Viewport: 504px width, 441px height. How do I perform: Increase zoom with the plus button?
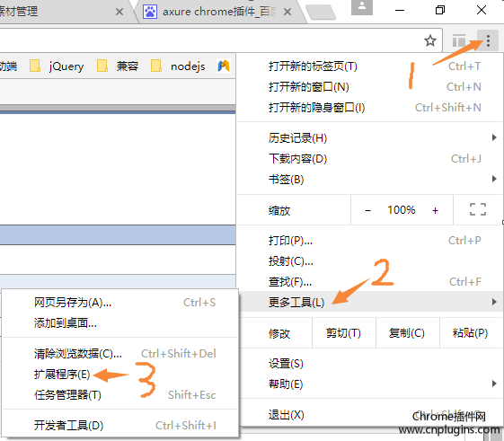click(x=435, y=210)
